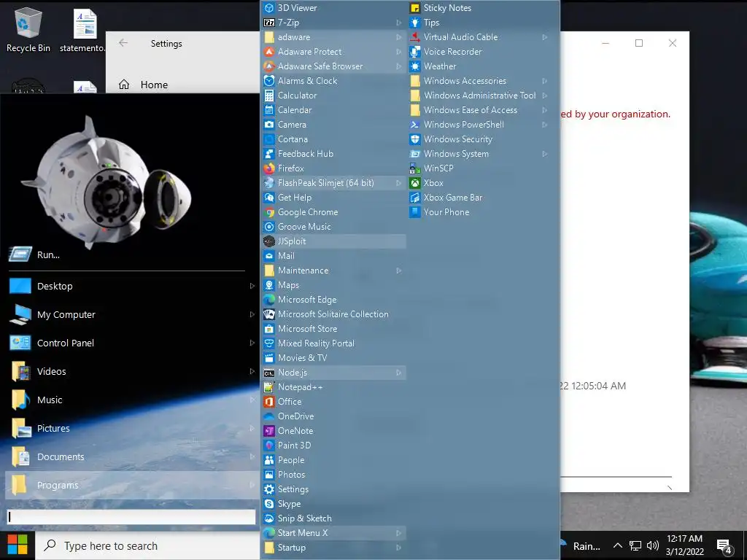Open Xbox Game Bar entry
The width and height of the screenshot is (747, 560).
pos(479,198)
